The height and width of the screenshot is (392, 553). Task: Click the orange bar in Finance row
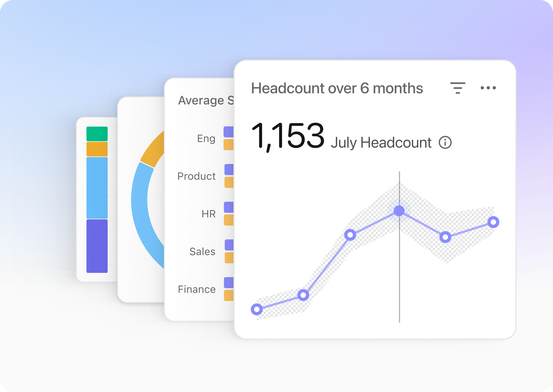[x=229, y=295]
